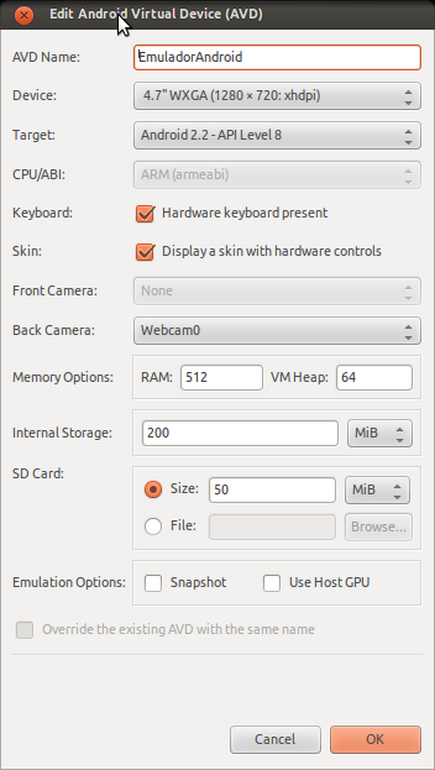This screenshot has height=770, width=435.
Task: Click the AVD Name text field
Action: pyautogui.click(x=277, y=57)
